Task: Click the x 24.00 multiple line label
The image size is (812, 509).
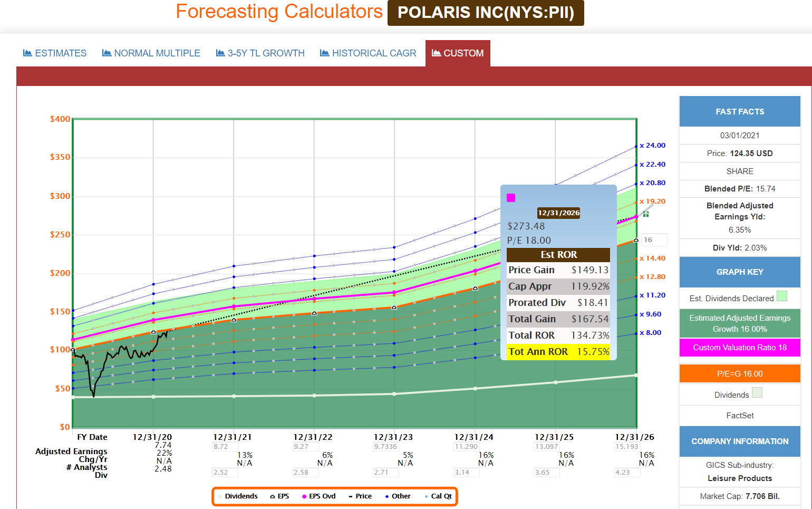Action: click(653, 146)
